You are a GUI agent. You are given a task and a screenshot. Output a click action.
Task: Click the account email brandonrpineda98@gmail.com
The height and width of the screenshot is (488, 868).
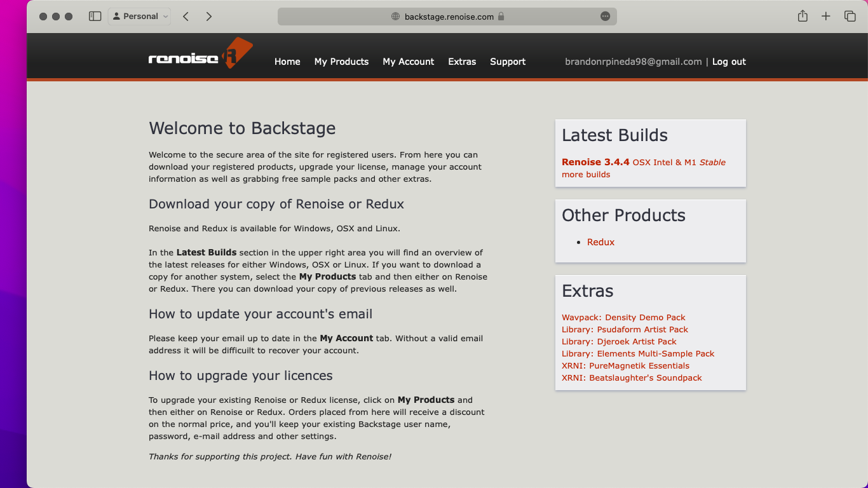coord(634,62)
